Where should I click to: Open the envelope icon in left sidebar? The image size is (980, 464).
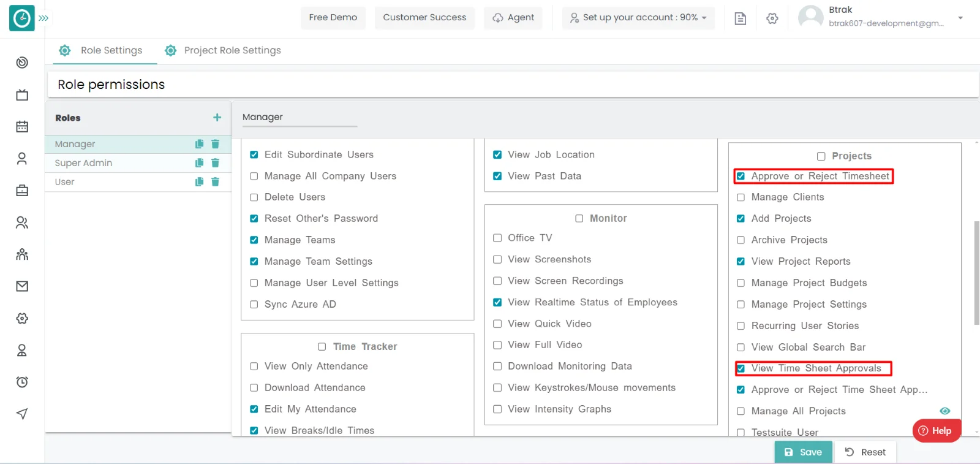(22, 286)
